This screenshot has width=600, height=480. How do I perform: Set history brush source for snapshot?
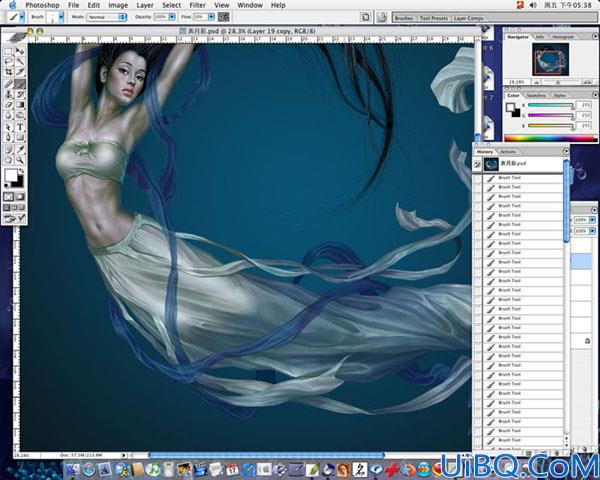tap(477, 164)
